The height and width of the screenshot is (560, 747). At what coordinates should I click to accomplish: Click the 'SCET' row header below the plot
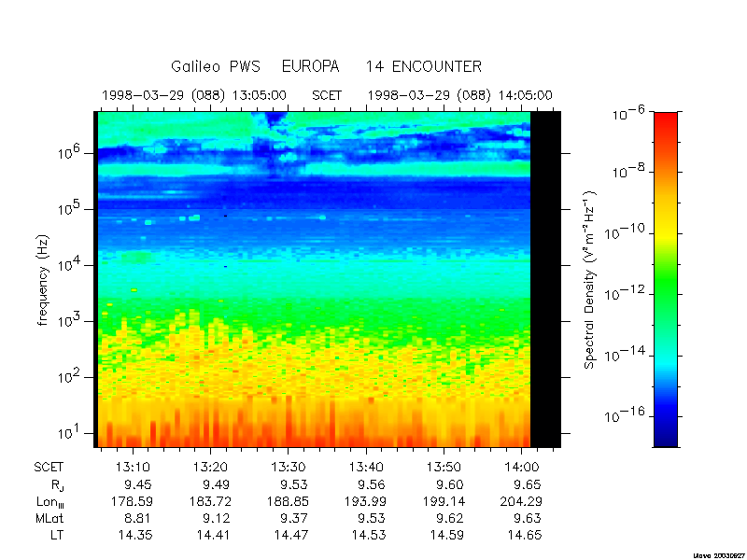coord(49,468)
